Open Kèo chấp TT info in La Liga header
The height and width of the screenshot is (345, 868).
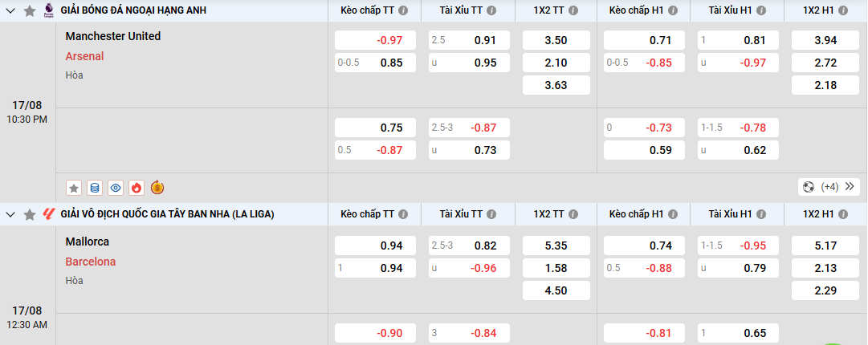[404, 214]
